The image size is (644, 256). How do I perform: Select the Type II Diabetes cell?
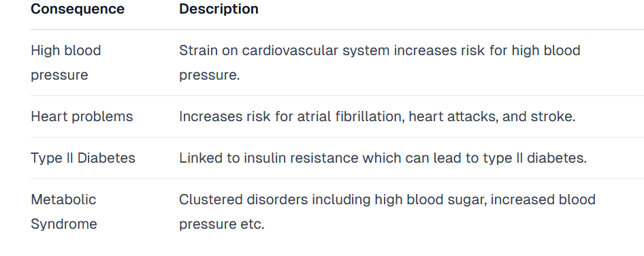[83, 158]
